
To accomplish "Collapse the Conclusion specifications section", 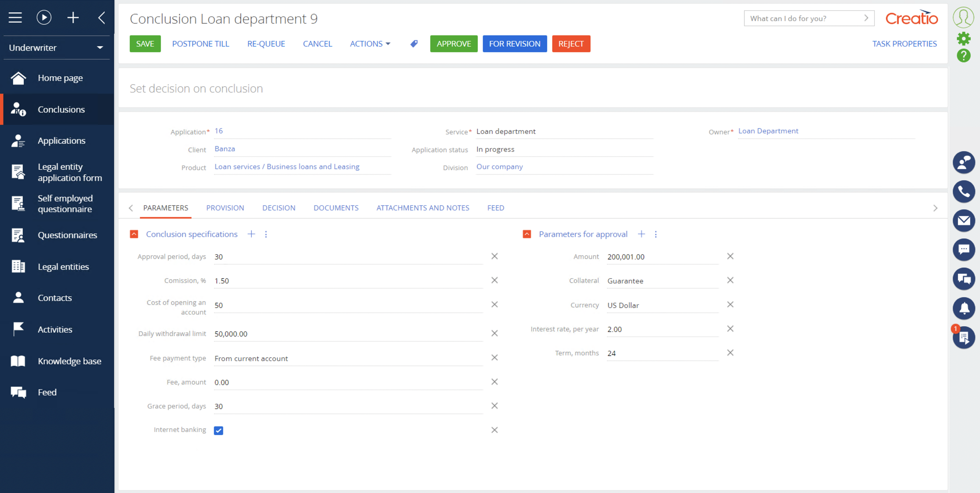I will (x=134, y=234).
